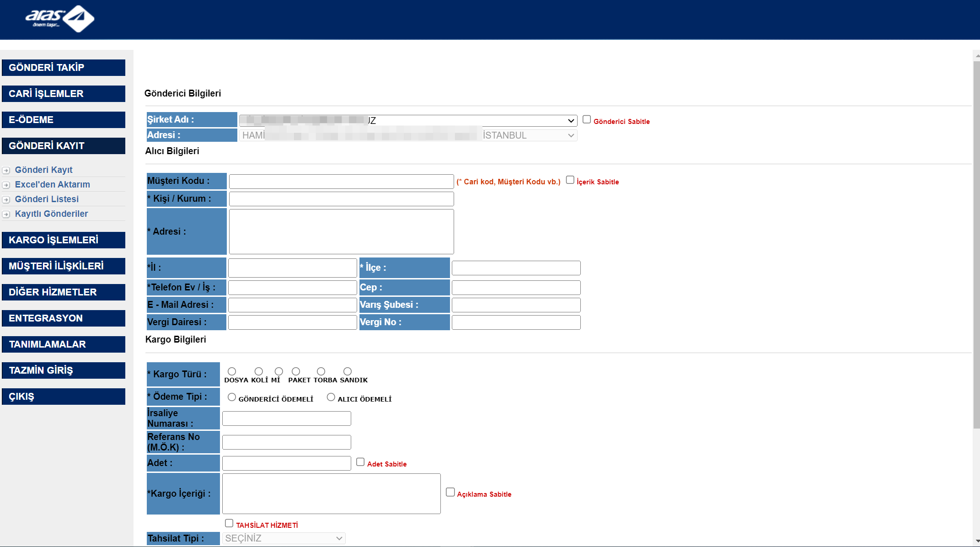
Task: Click arrow icon beside Gönderi Kayıt
Action: [6, 171]
